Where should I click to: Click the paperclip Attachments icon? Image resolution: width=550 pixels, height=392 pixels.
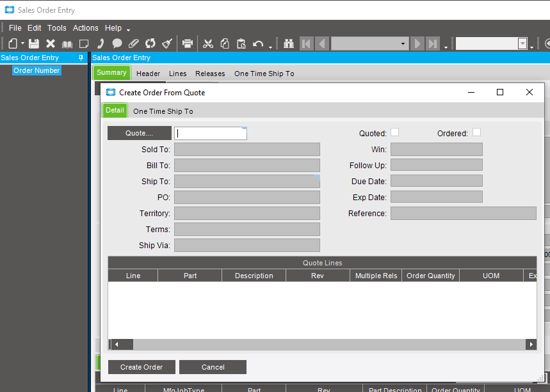click(134, 43)
